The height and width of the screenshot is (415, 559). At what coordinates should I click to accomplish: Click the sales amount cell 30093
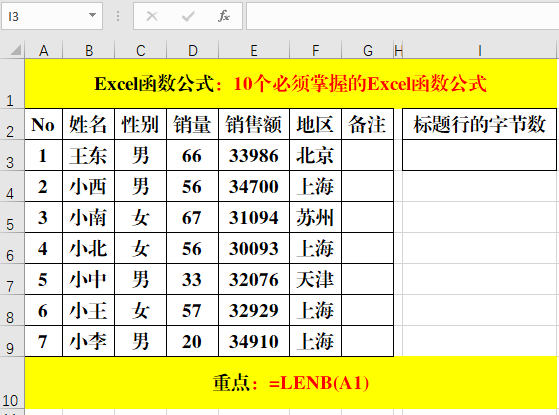[254, 249]
